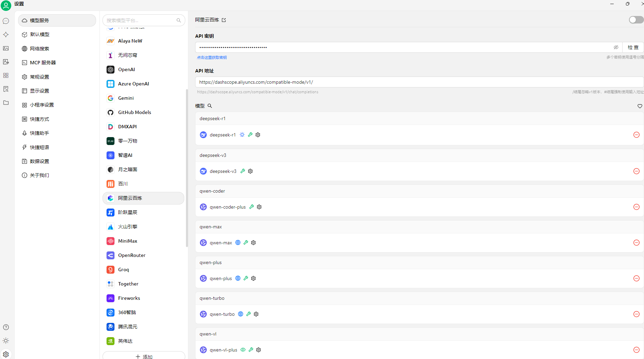Open settings gear for qwen-max
The height and width of the screenshot is (359, 644).
253,243
